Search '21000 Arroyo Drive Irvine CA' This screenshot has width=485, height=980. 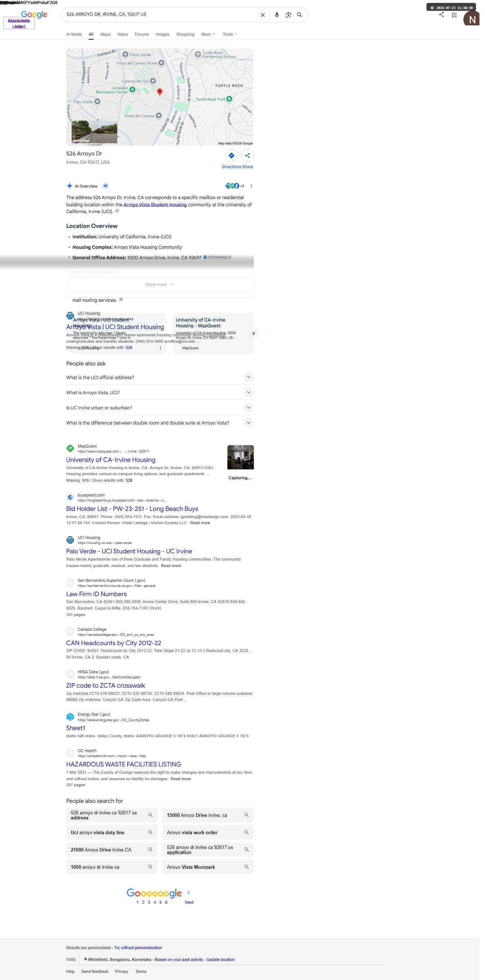[x=112, y=850]
